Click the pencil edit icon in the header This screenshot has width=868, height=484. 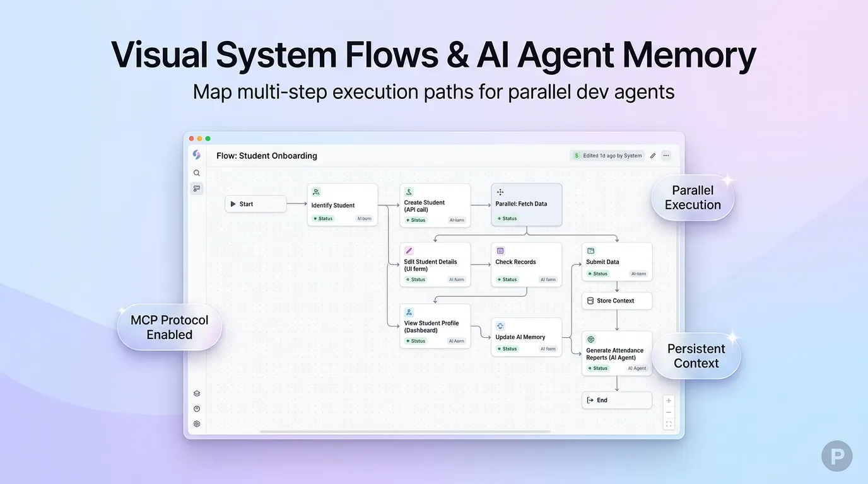click(x=653, y=156)
